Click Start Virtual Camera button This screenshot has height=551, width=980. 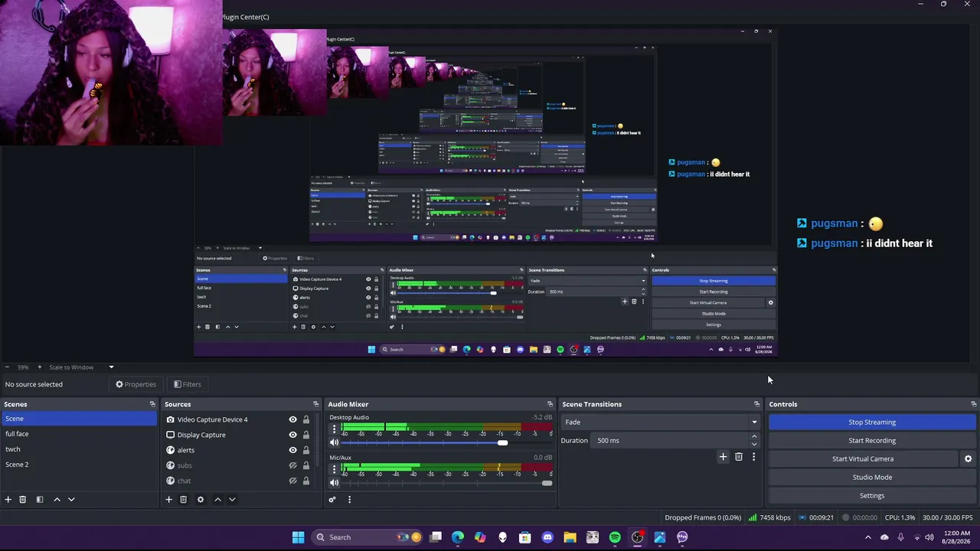(863, 458)
